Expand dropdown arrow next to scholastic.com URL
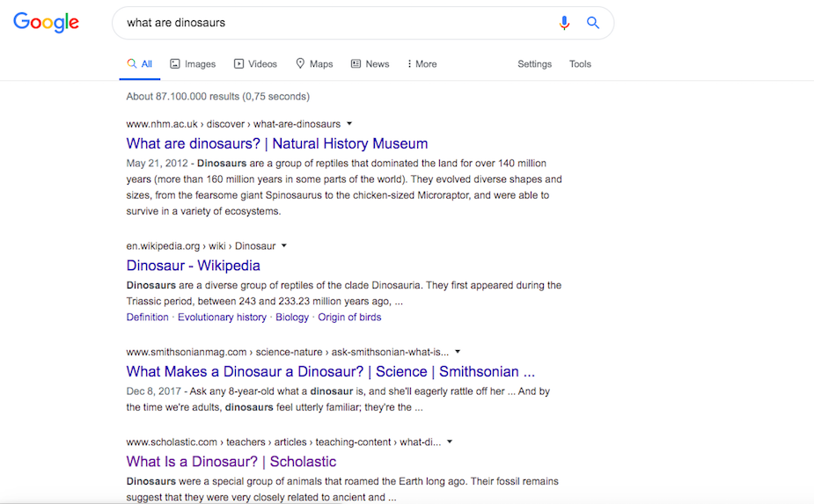This screenshot has width=814, height=504. pyautogui.click(x=450, y=442)
